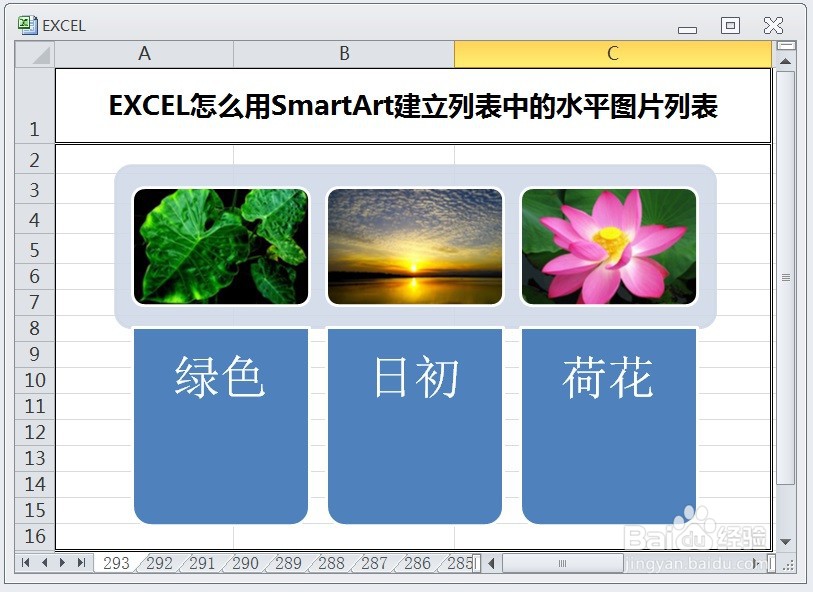Select column A header
This screenshot has width=813, height=592.
(144, 54)
